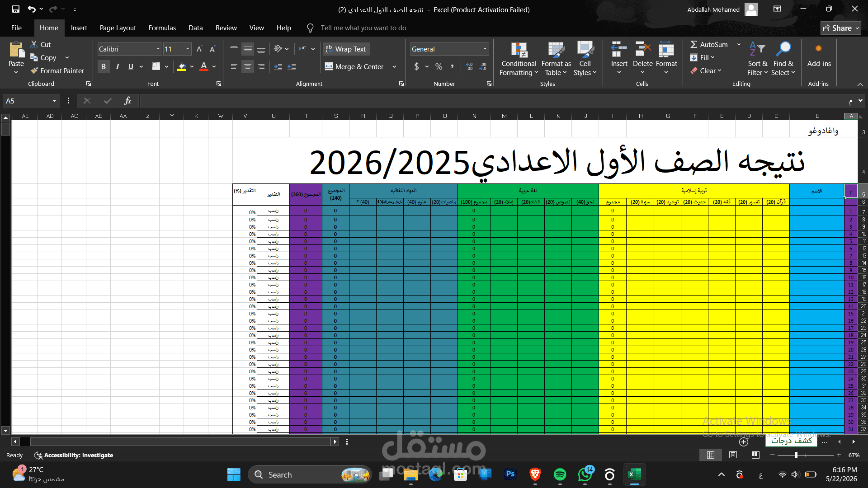Expand the Fill dropdown
The width and height of the screenshot is (868, 488).
point(712,57)
